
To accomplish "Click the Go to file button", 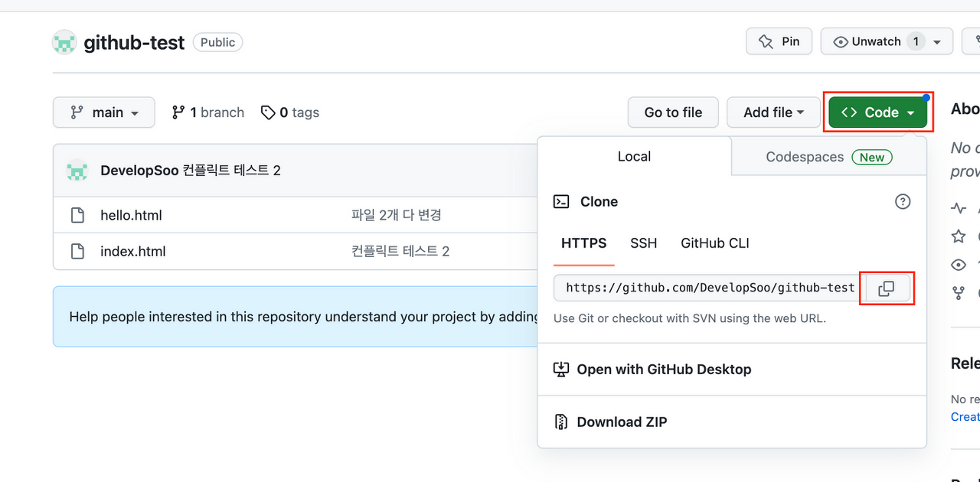I will (x=673, y=112).
